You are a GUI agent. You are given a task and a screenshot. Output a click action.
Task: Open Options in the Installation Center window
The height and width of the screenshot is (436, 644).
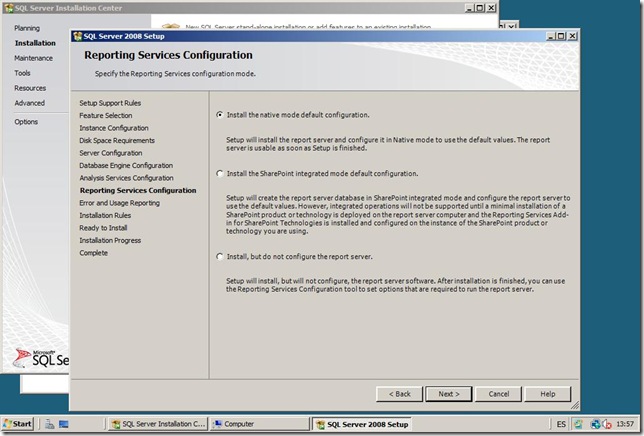coord(26,122)
